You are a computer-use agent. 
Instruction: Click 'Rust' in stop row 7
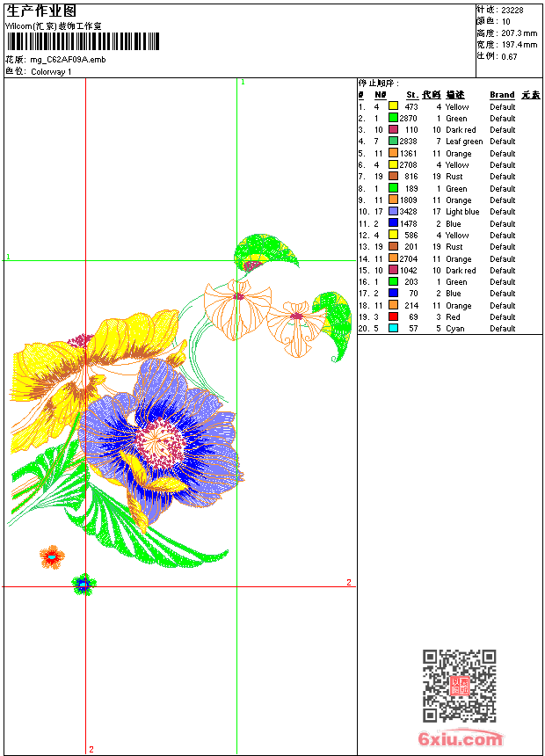(454, 177)
